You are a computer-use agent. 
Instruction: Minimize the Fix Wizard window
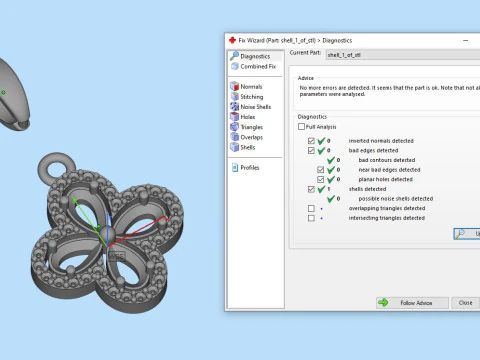tap(466, 40)
